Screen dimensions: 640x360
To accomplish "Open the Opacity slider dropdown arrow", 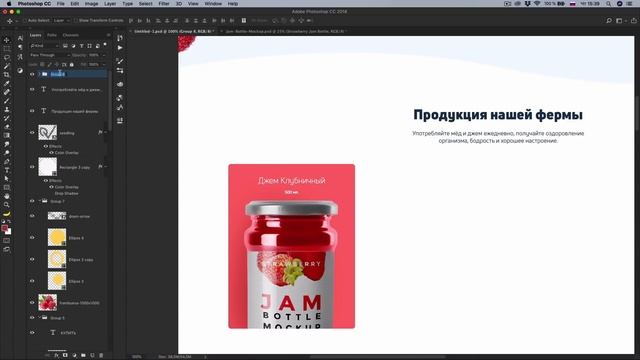I will point(104,55).
